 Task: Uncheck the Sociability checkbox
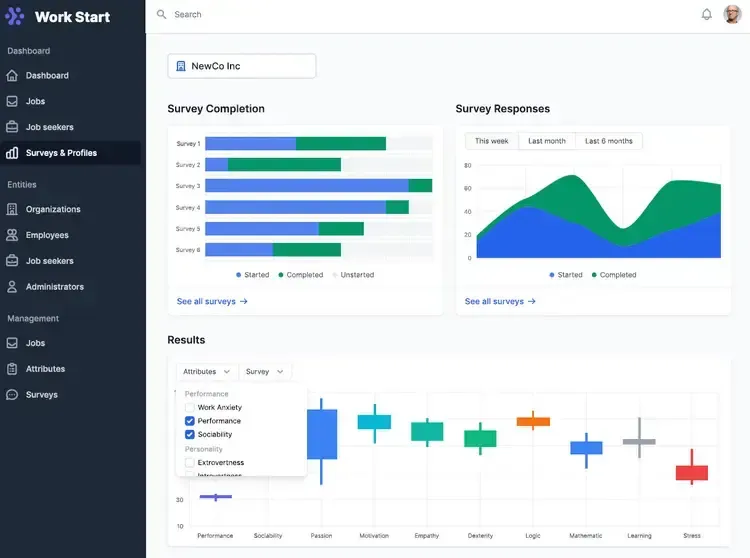[189, 434]
